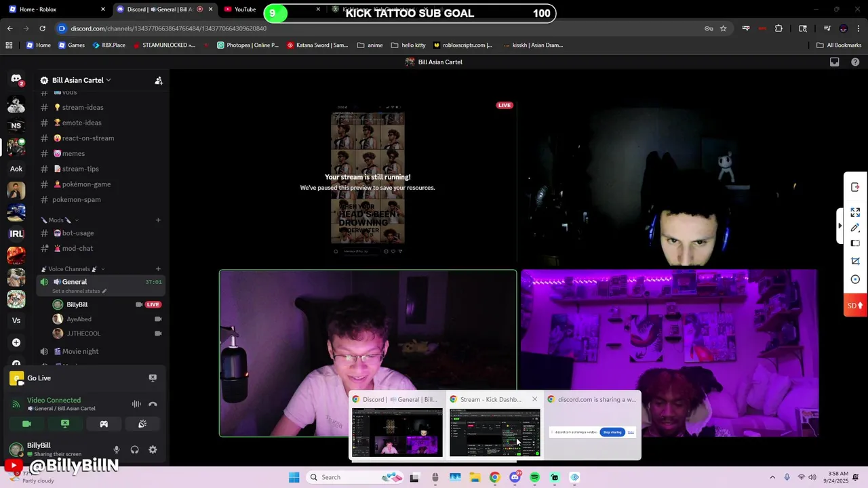The height and width of the screenshot is (488, 868).
Task: Toggle the SD quality red button
Action: (x=855, y=306)
